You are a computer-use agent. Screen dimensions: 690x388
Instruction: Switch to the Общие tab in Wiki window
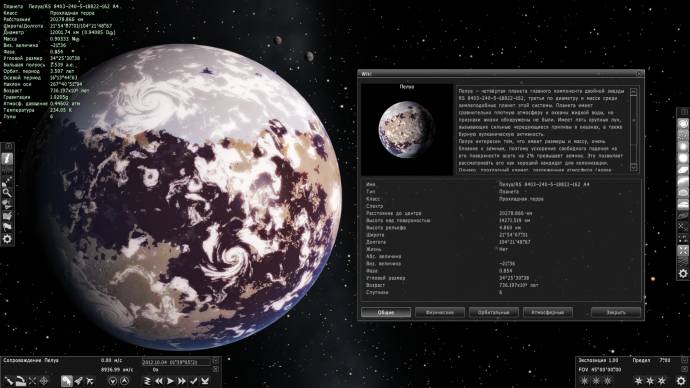(x=386, y=312)
